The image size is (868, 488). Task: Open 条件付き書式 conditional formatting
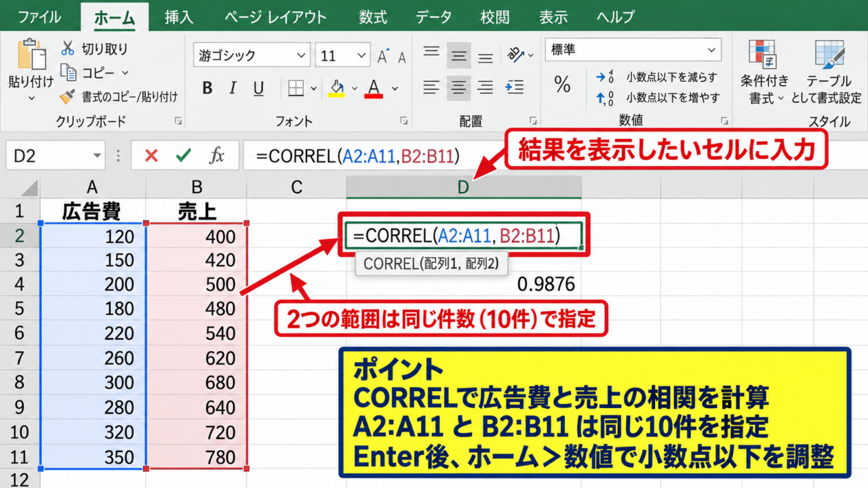pos(764,72)
